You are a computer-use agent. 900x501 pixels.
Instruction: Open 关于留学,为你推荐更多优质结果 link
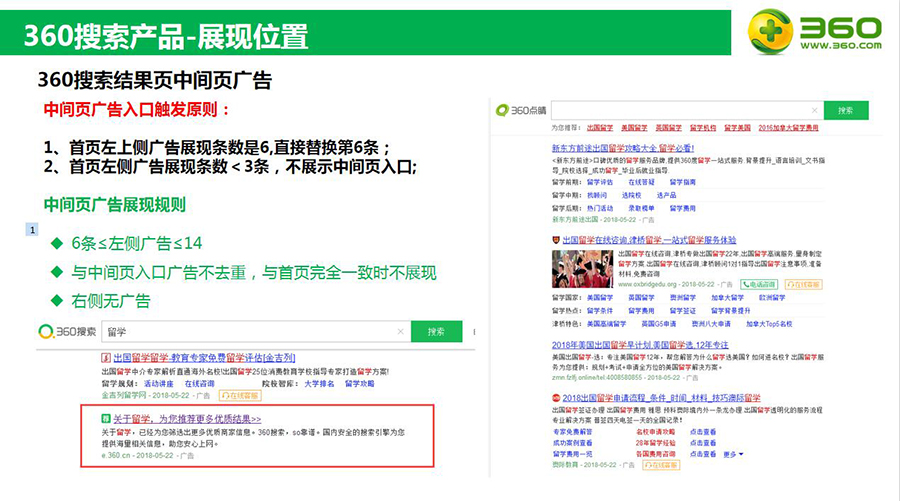point(186,419)
